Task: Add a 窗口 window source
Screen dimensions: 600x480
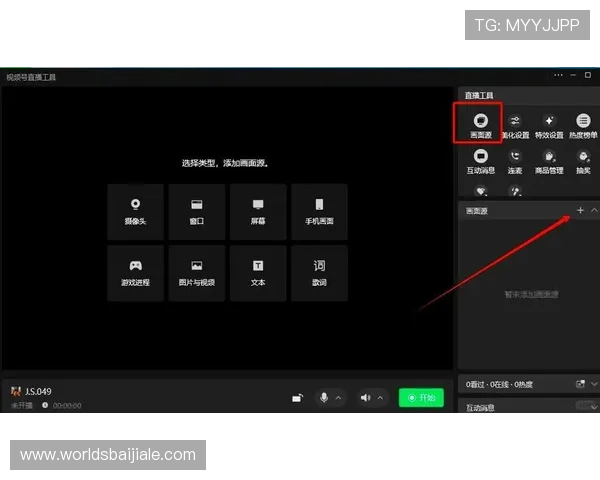Action: [197, 211]
